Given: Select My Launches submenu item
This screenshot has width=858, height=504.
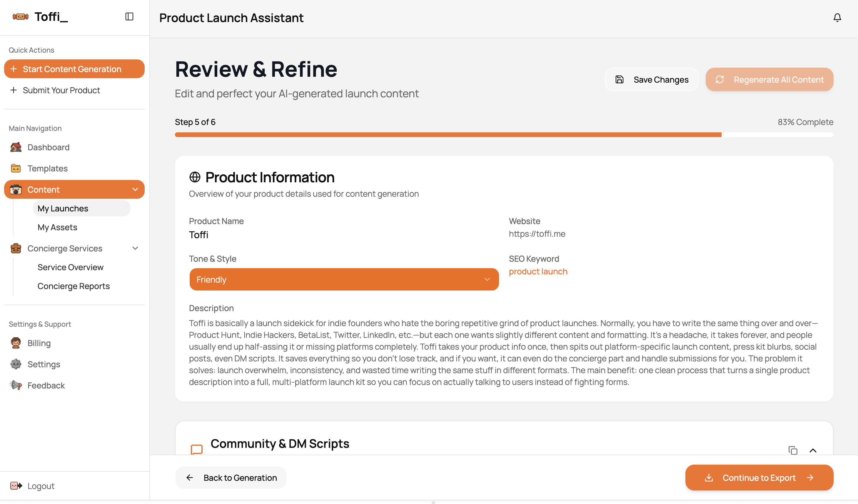Looking at the screenshot, I should tap(82, 208).
